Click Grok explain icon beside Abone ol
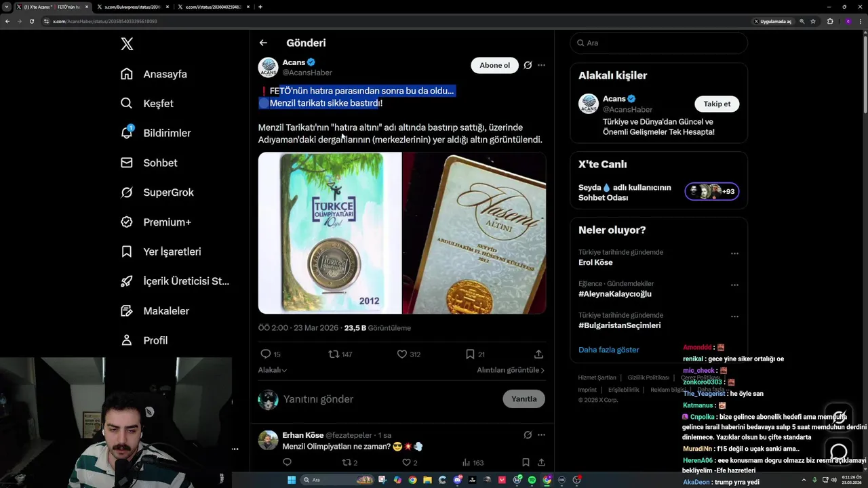The image size is (868, 488). tap(528, 65)
